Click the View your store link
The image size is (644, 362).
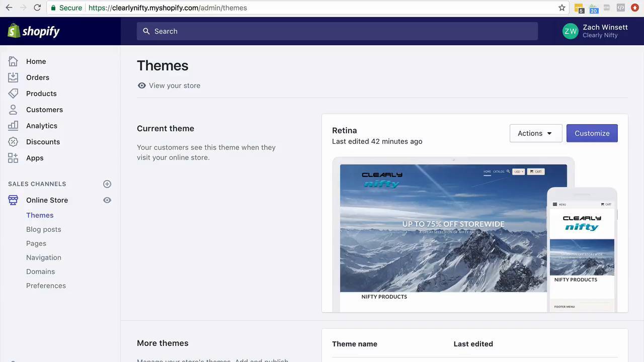coord(174,85)
